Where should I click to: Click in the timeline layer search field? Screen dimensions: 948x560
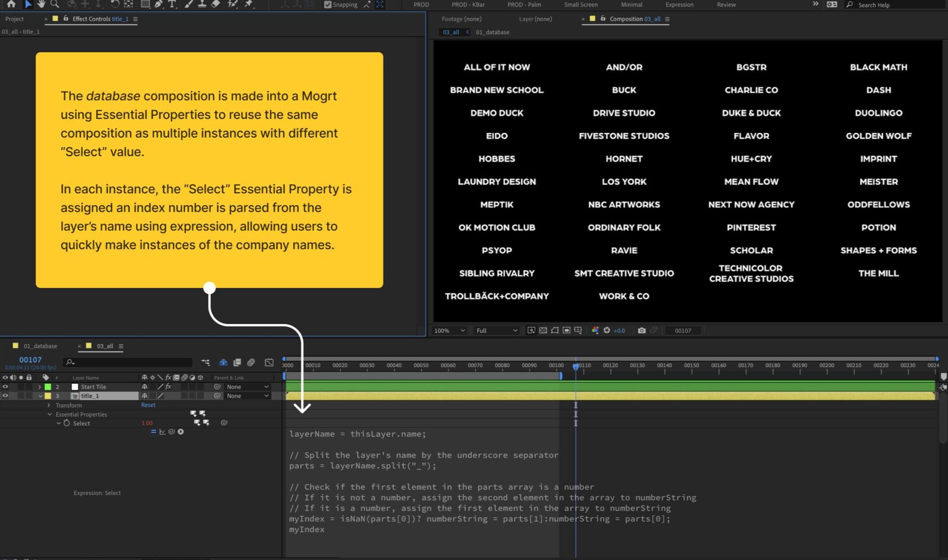128,362
